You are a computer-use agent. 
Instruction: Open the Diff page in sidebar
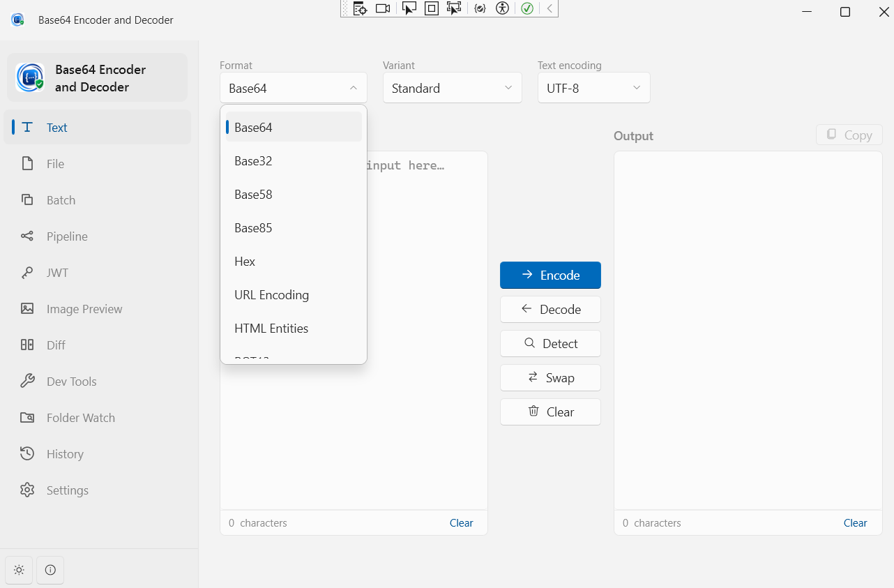[97, 345]
